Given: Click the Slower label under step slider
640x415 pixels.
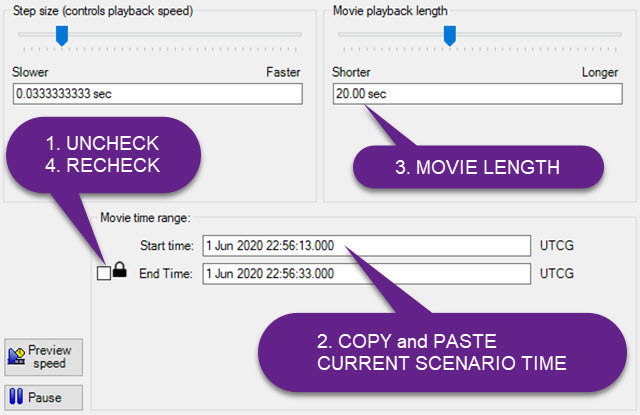Looking at the screenshot, I should click(x=30, y=72).
